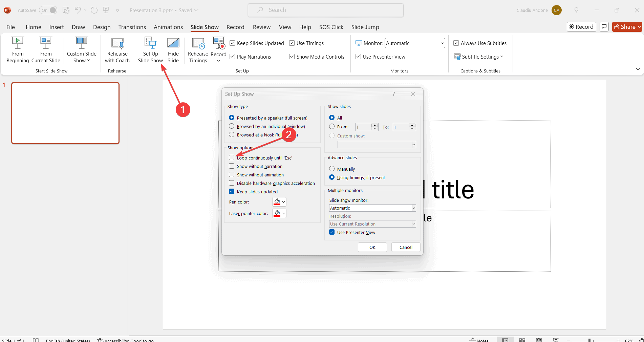Open the comments icon near Share

point(604,27)
